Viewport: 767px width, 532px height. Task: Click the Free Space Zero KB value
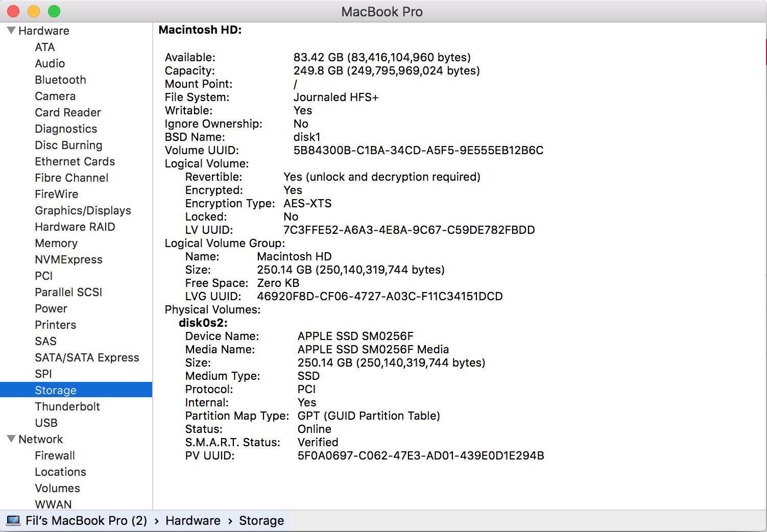pos(278,283)
